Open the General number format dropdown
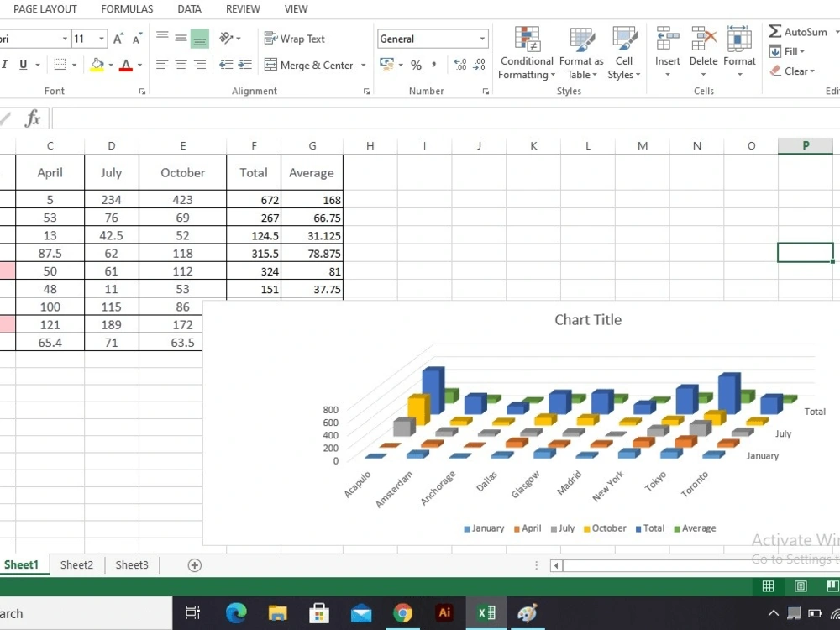This screenshot has width=840, height=630. (482, 39)
